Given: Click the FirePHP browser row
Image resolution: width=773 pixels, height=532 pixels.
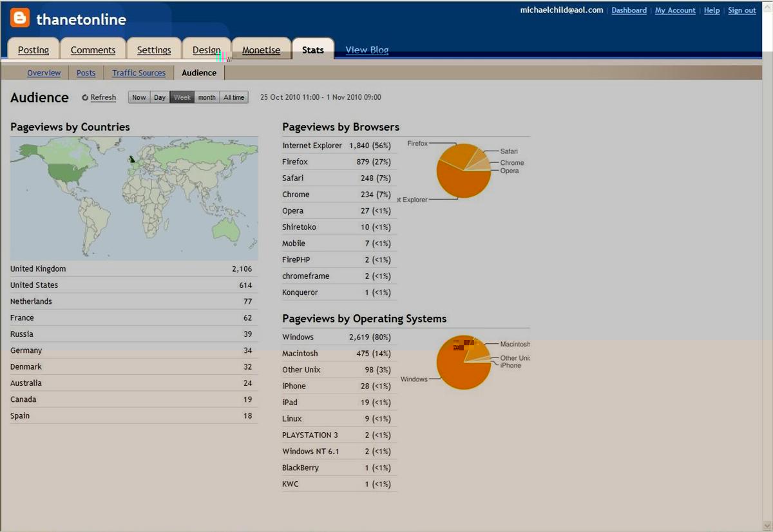Looking at the screenshot, I should (339, 260).
